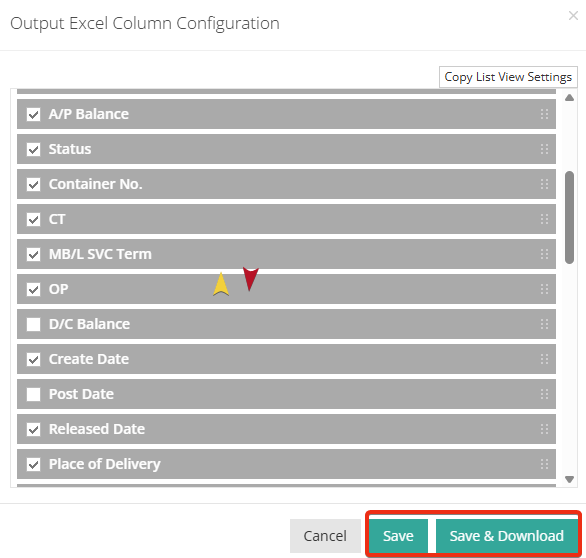Click Save & Download button

pos(507,536)
